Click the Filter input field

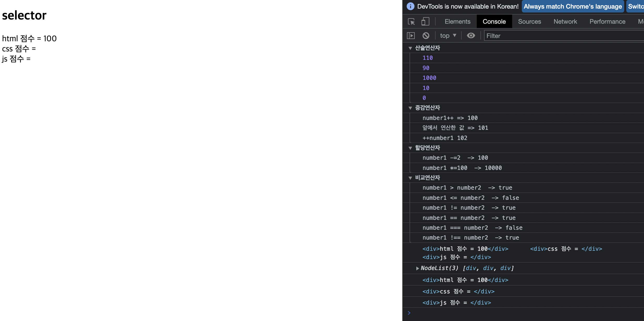(x=563, y=36)
